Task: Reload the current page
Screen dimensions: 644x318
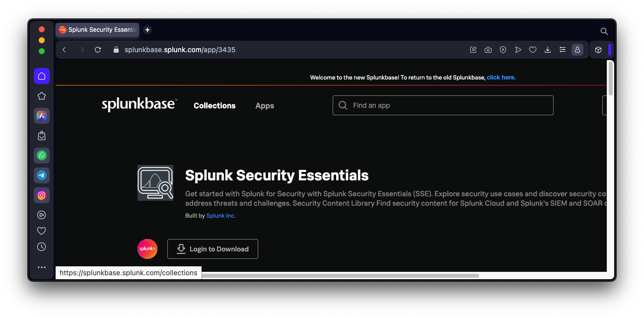Action: pos(98,50)
